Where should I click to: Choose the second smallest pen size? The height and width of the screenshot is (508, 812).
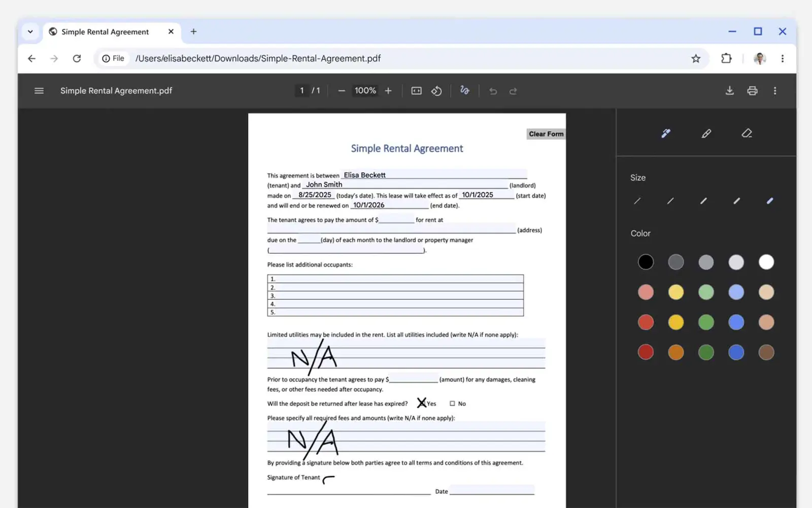tap(670, 201)
